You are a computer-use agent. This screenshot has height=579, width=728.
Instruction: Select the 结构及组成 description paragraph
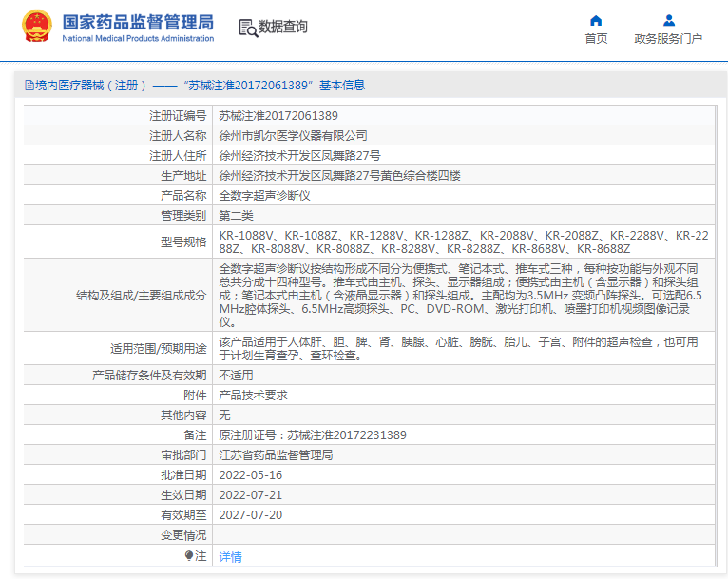pyautogui.click(x=461, y=295)
